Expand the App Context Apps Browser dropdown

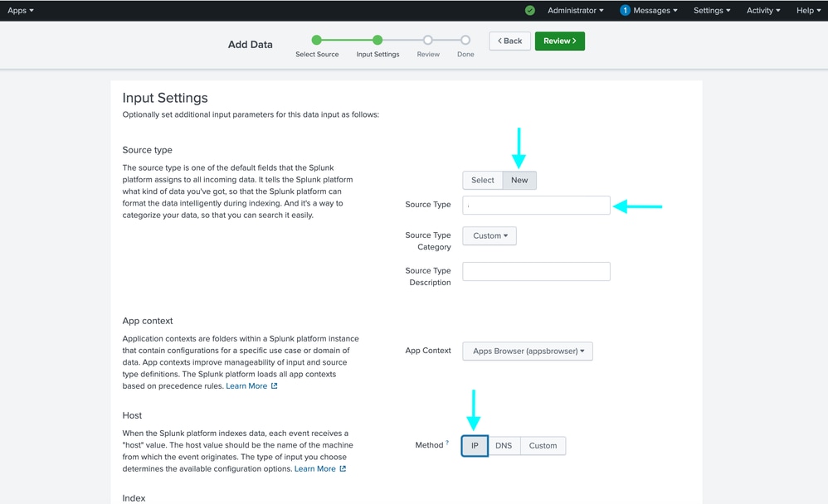(528, 351)
